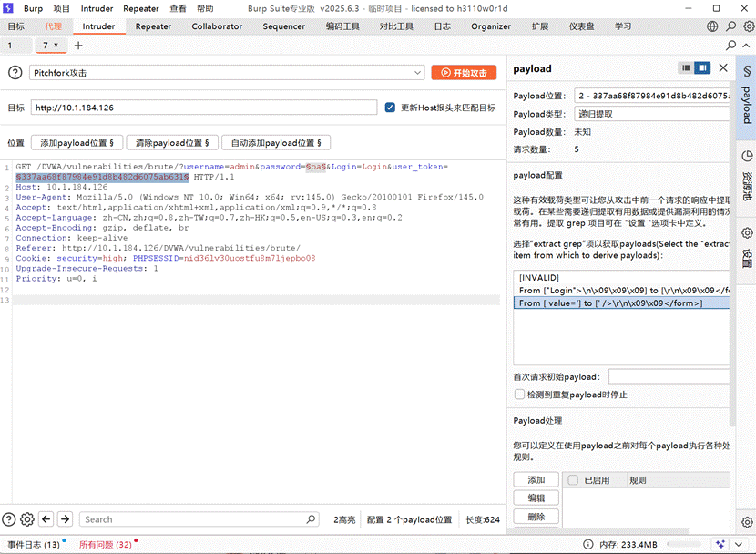Click search icon on Intruder tab row
Screen dimensions: 756x554
point(730,46)
